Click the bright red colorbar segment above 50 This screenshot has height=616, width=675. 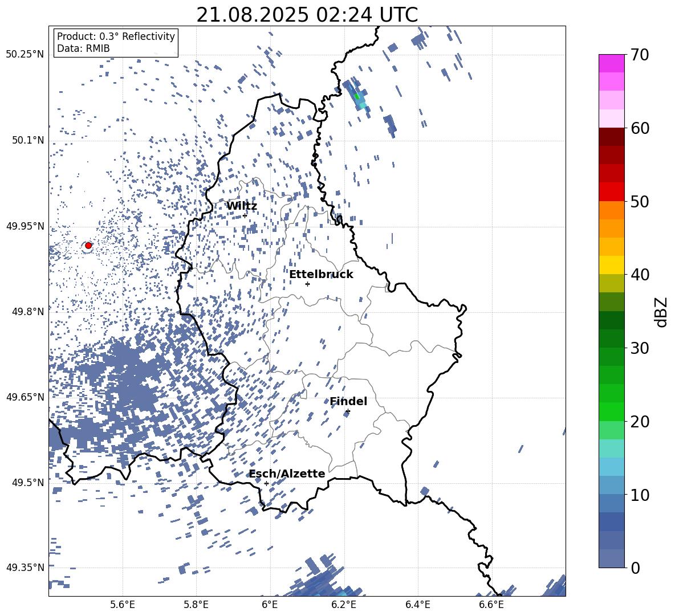tap(611, 192)
